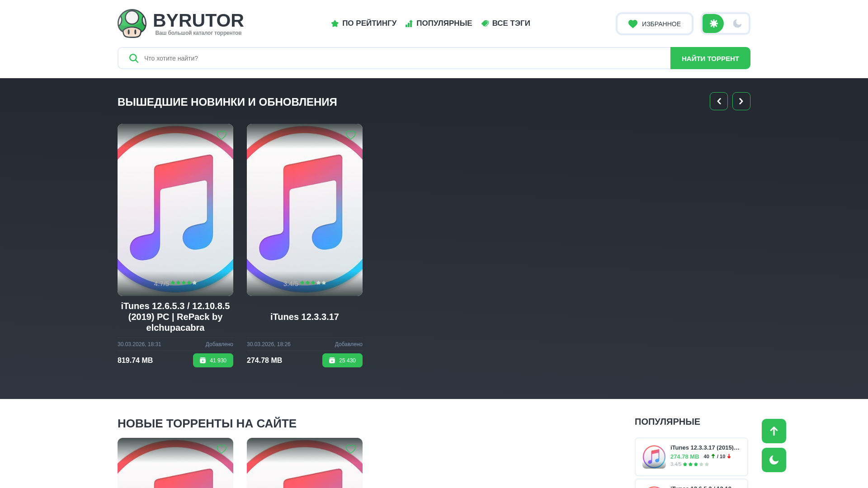Open the Популярные menu item

click(439, 23)
